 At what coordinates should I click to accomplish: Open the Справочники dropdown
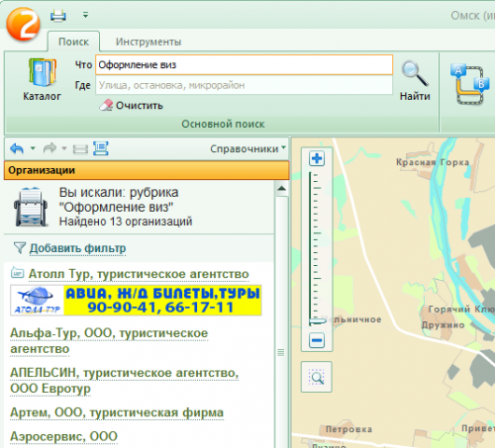(247, 149)
